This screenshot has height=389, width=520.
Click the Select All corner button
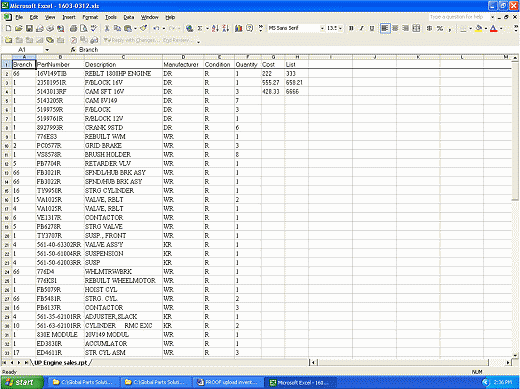point(6,57)
